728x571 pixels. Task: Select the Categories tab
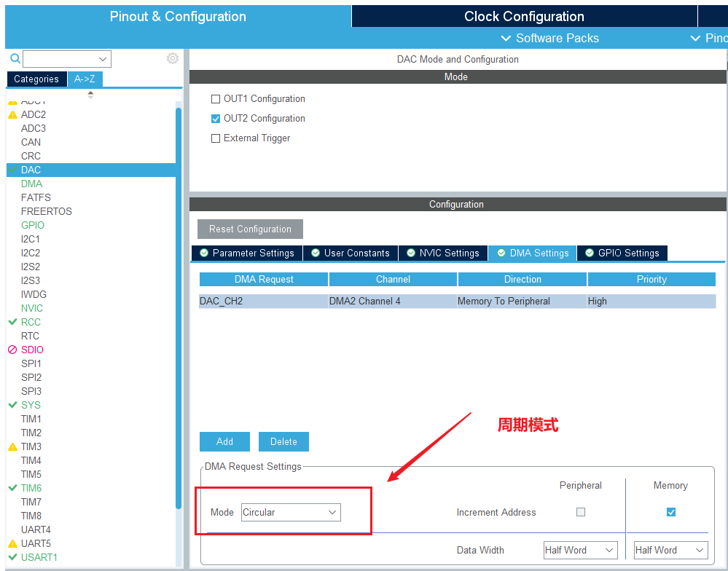pyautogui.click(x=36, y=79)
